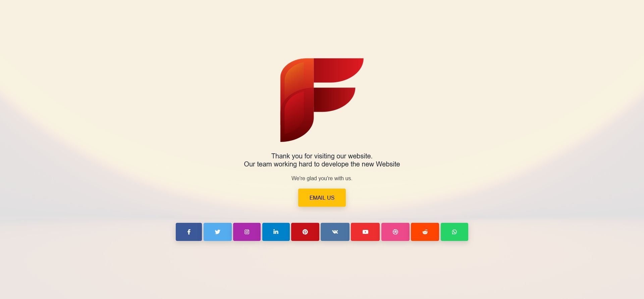This screenshot has height=299, width=644.
Task: Open the Dribbble pink button
Action: pos(395,232)
